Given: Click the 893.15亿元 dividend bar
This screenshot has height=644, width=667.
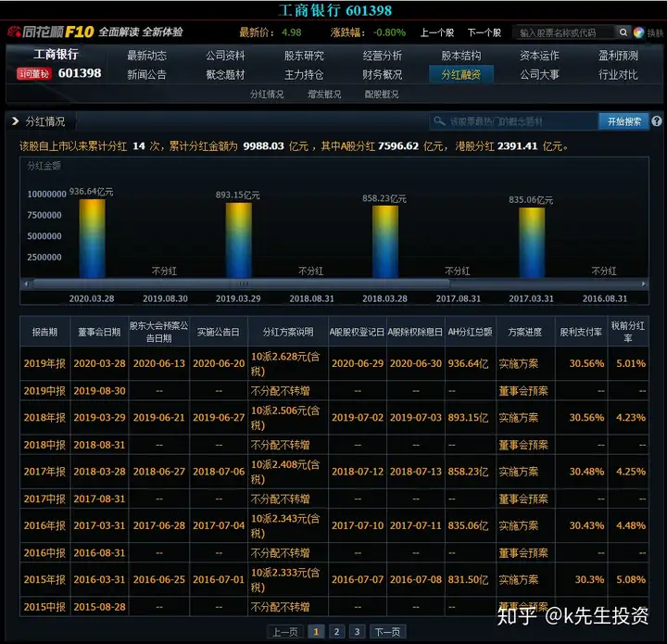Looking at the screenshot, I should [239, 240].
